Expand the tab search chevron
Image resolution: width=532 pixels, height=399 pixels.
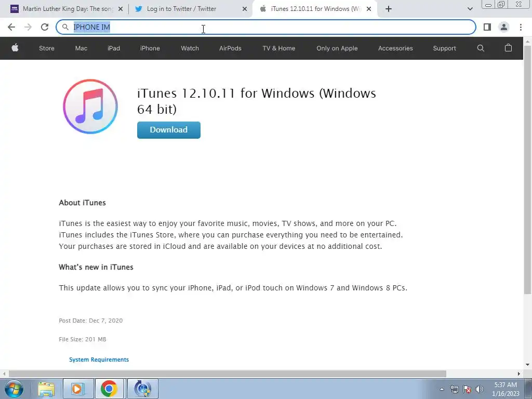(x=470, y=9)
